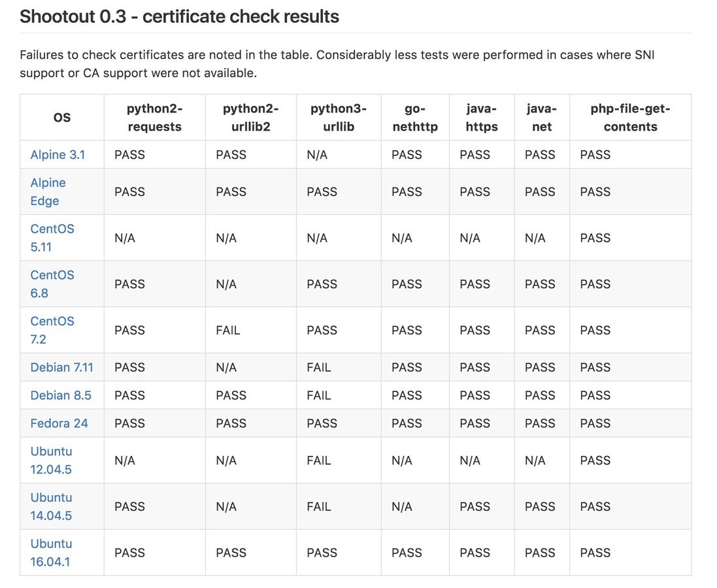The image size is (717, 588).
Task: Click PASS under go-nethttp for Alpine 3.1
Action: click(x=407, y=155)
